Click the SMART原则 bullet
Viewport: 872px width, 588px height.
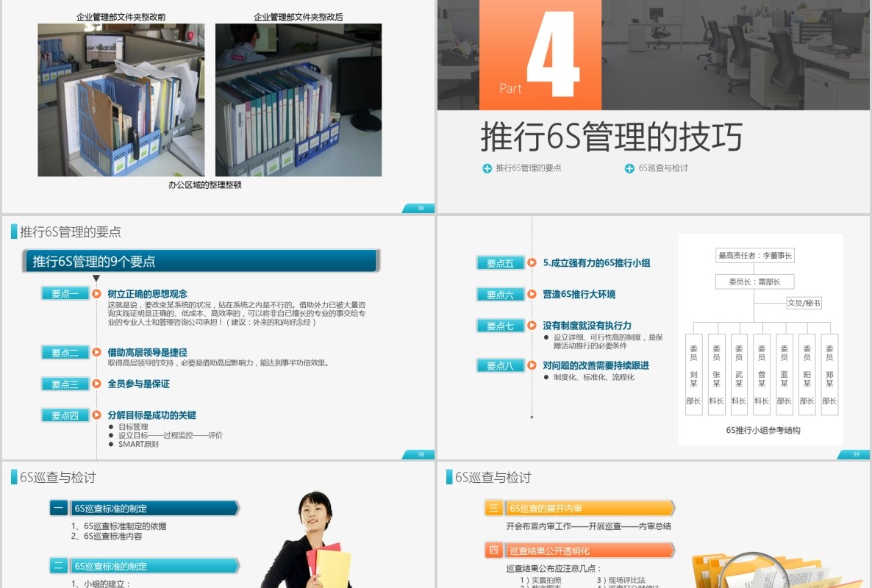coord(138,444)
